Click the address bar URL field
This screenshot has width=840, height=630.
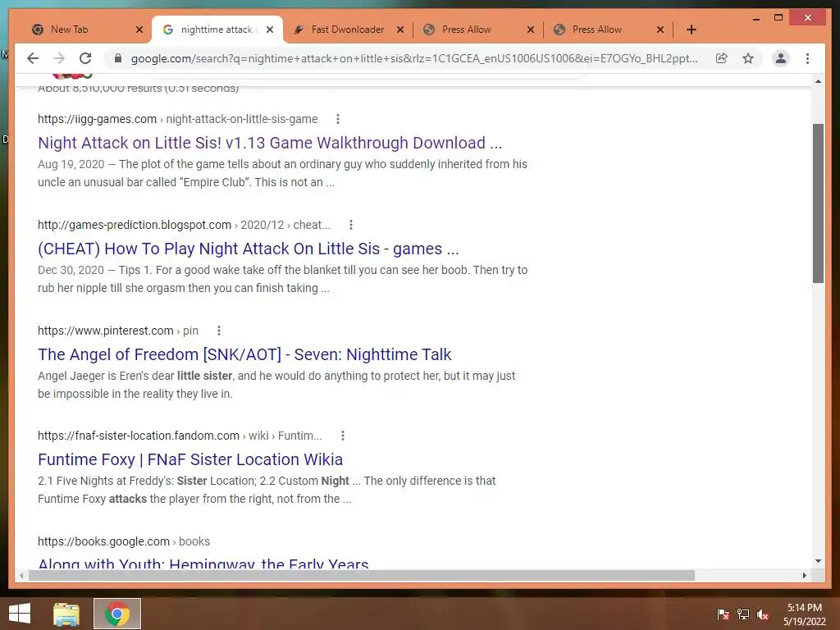click(x=414, y=58)
